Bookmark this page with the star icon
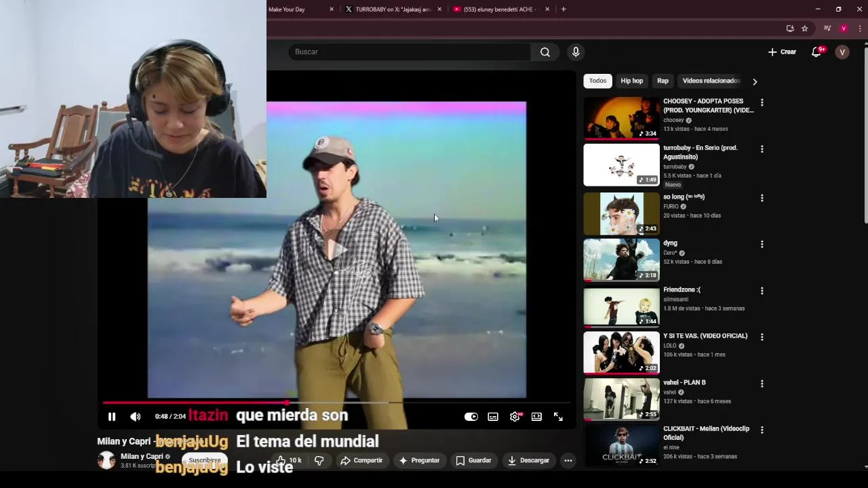Screen dimensions: 868x488 pyautogui.click(x=805, y=28)
